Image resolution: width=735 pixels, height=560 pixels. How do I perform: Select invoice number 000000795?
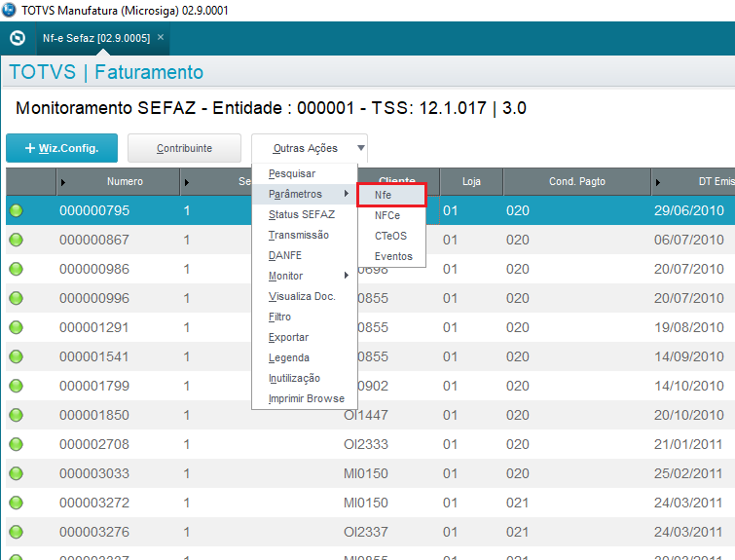tap(94, 210)
